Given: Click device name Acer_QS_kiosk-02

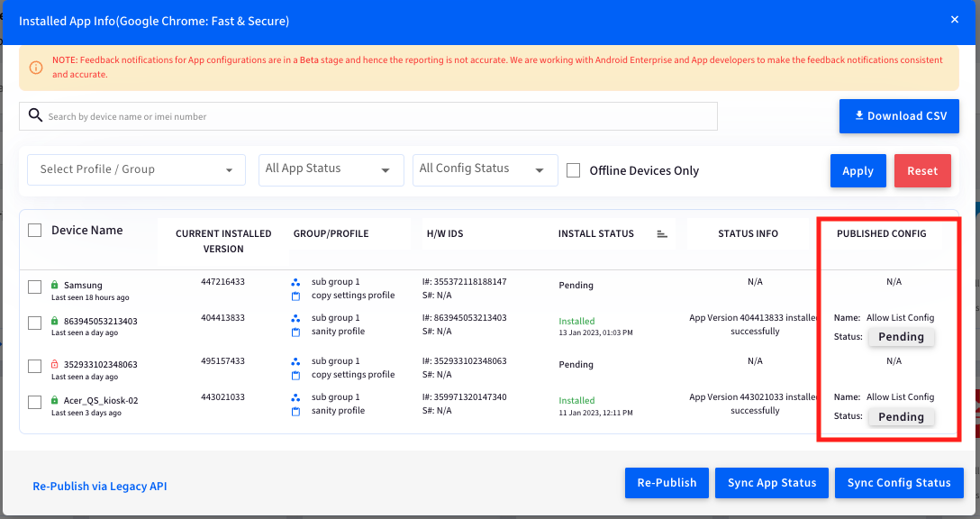Looking at the screenshot, I should (x=101, y=400).
